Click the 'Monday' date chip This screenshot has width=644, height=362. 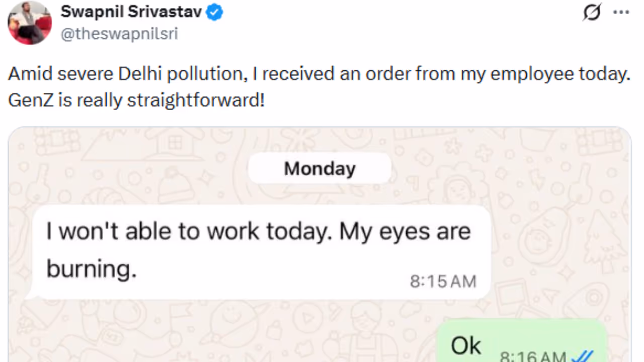319,168
